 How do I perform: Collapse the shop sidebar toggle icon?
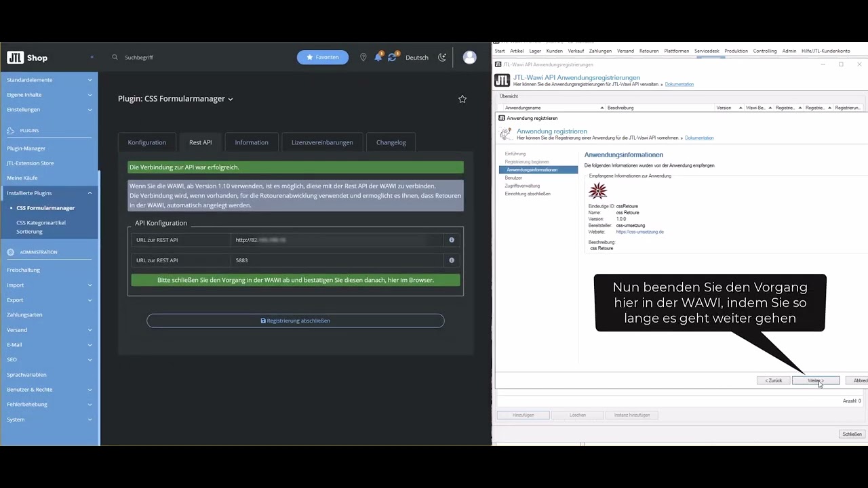tap(92, 58)
